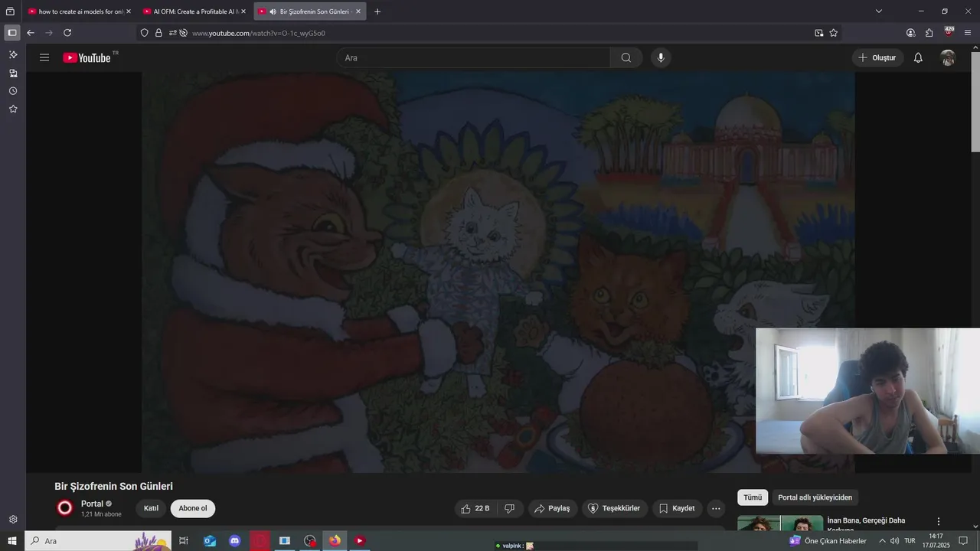
Task: Go to YouTube home via logo
Action: (x=87, y=57)
